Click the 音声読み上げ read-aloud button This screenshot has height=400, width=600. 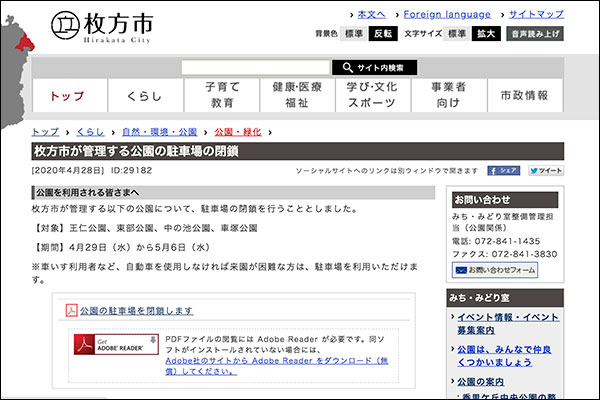pos(535,33)
